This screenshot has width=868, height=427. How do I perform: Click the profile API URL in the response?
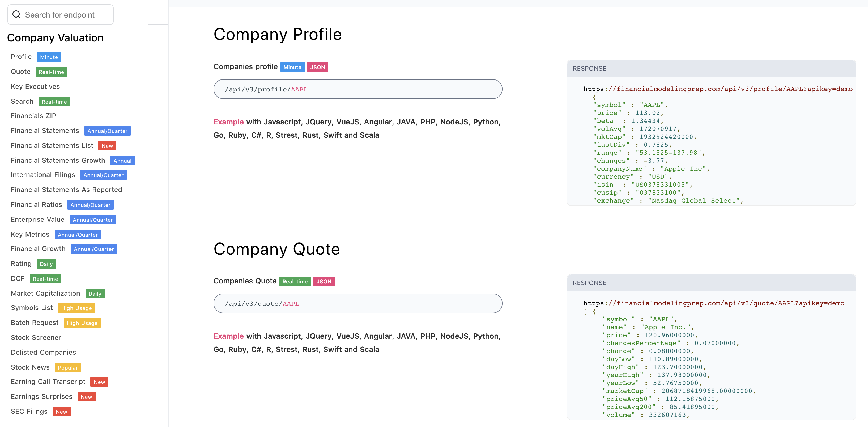pos(717,89)
